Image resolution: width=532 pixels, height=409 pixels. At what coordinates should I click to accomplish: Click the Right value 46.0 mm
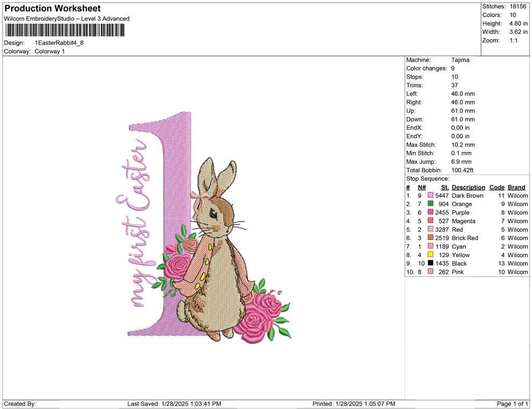(463, 103)
